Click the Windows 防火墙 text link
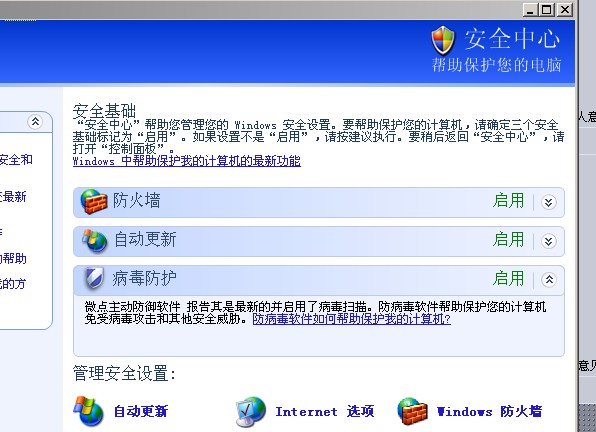This screenshot has height=432, width=596. [x=489, y=411]
